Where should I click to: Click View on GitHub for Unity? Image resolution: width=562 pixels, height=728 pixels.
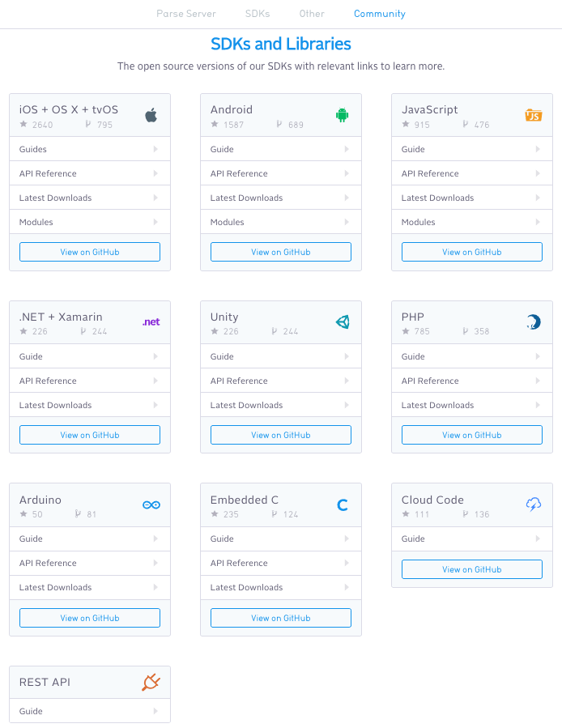281,435
